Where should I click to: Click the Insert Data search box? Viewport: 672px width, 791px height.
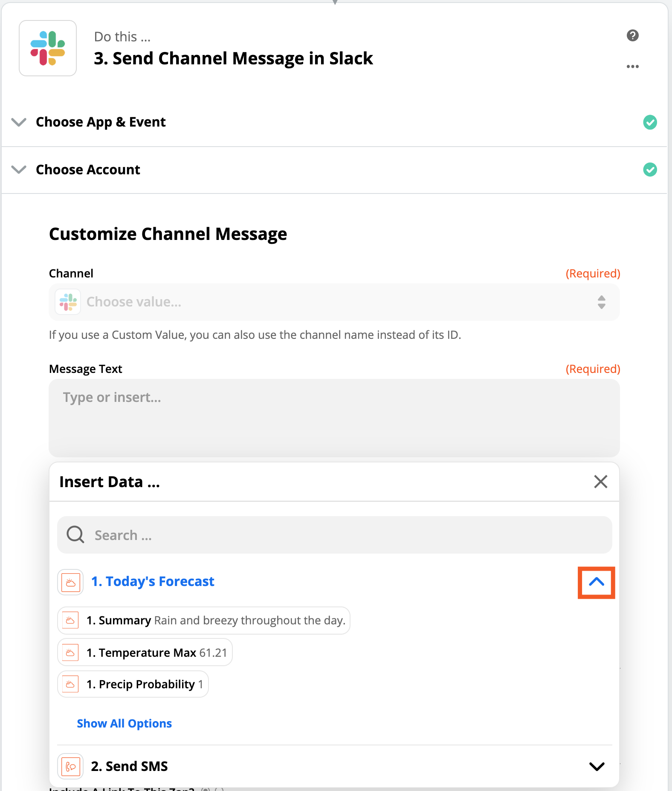pos(341,535)
